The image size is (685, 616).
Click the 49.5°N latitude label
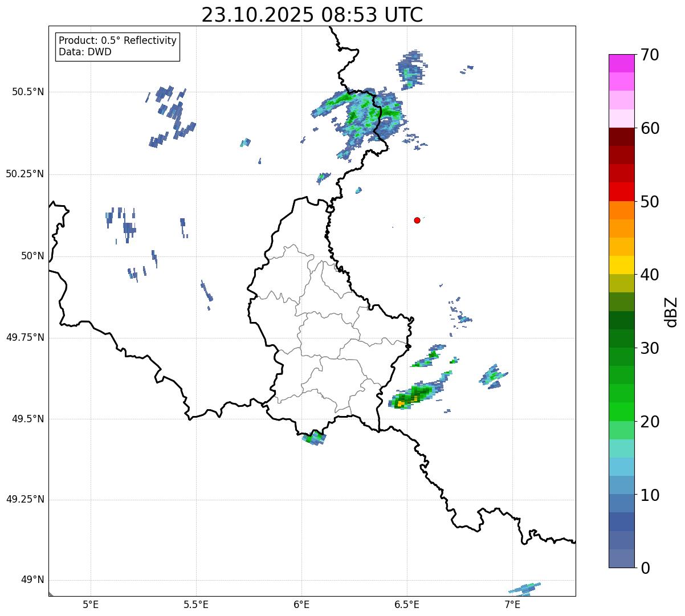click(x=28, y=419)
